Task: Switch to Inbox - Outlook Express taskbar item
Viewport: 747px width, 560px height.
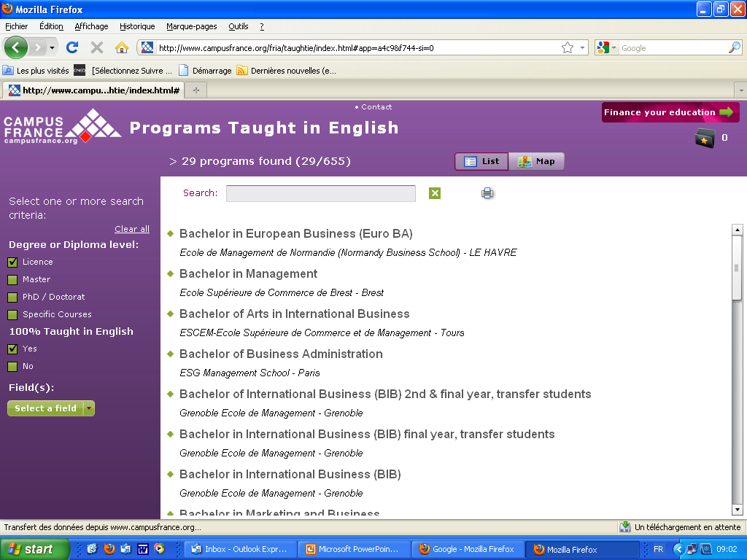Action: pos(241,549)
